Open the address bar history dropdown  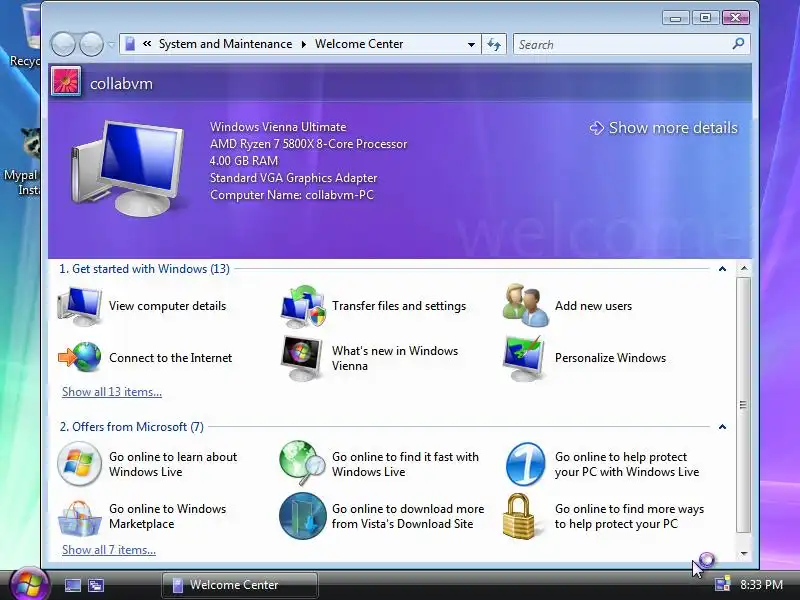(471, 44)
